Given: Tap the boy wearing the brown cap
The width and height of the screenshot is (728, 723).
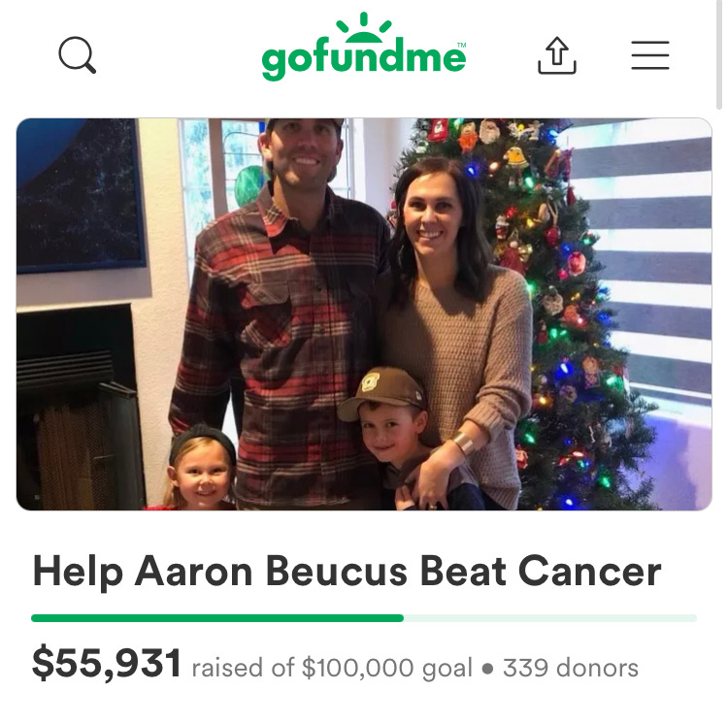Looking at the screenshot, I should pos(399,441).
